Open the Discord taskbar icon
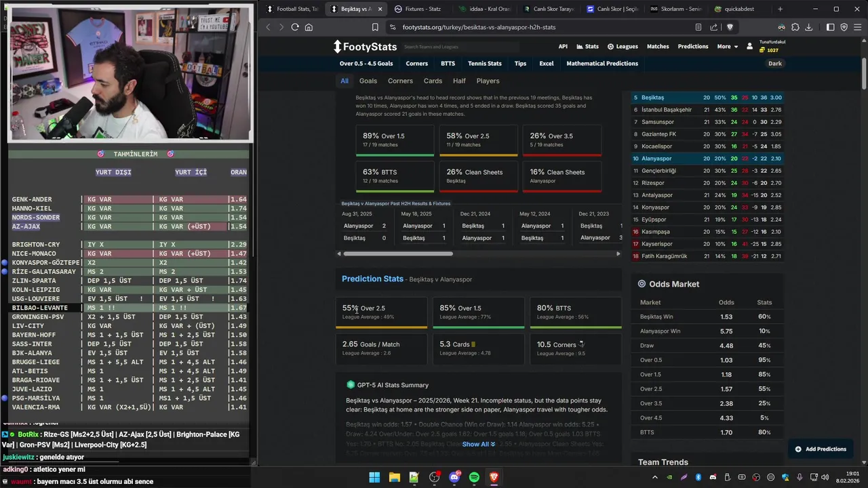This screenshot has width=868, height=488. click(x=454, y=477)
